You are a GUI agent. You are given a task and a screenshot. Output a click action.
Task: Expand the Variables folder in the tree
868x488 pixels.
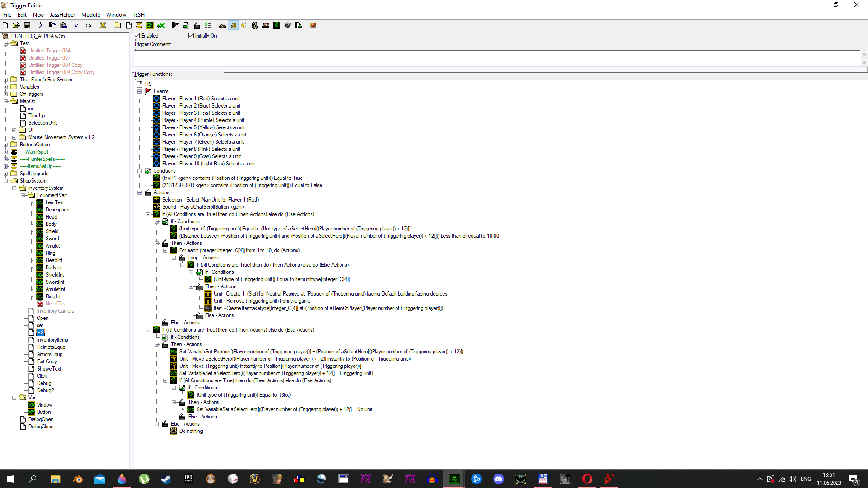6,87
